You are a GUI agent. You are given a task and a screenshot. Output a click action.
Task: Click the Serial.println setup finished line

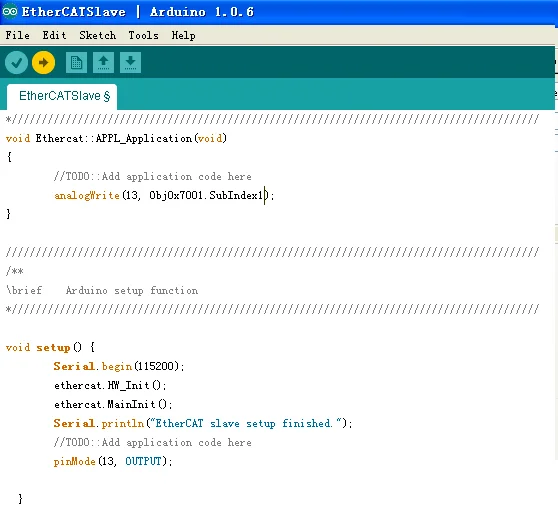[x=203, y=423]
